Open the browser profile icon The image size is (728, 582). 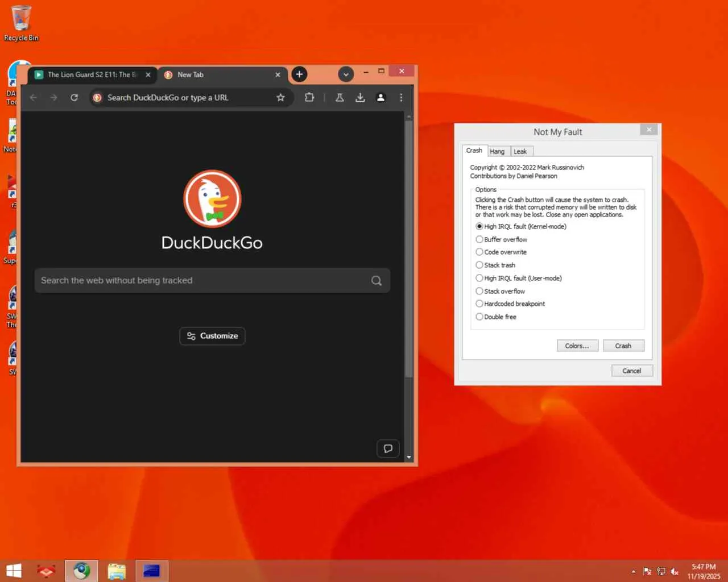[x=380, y=98]
